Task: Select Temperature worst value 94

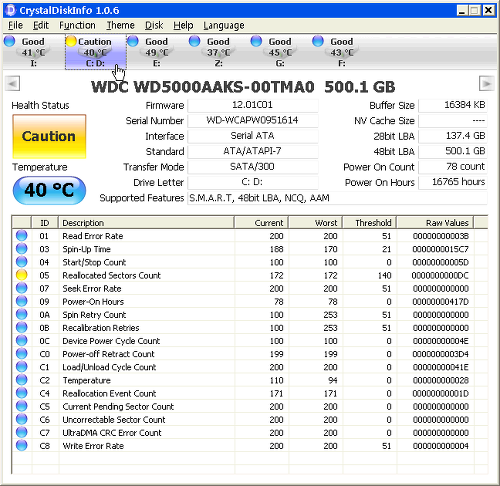Action: pos(333,380)
